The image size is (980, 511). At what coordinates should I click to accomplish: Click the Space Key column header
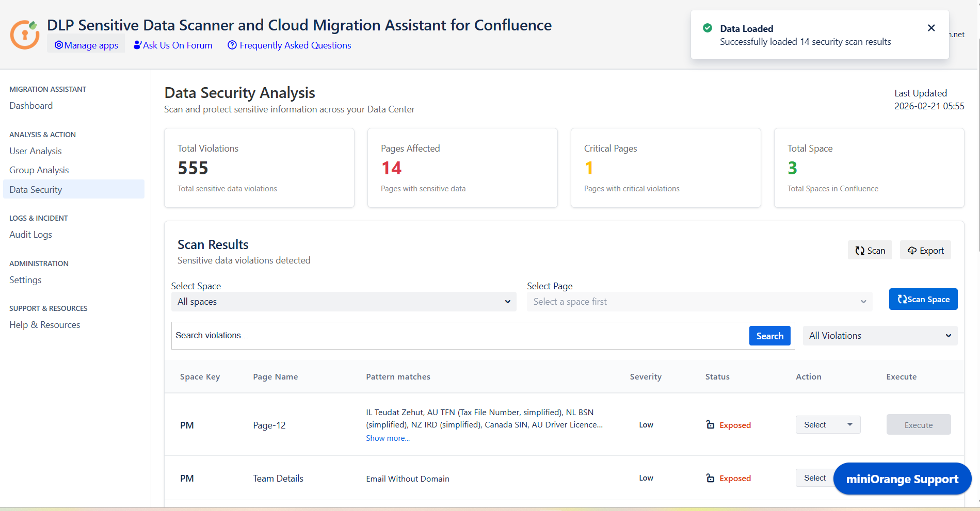200,377
